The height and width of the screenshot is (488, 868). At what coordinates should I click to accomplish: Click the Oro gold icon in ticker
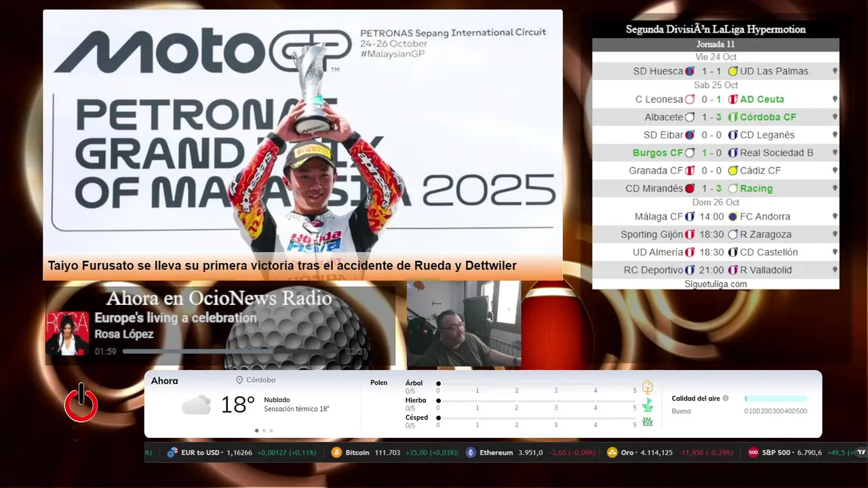click(x=612, y=453)
